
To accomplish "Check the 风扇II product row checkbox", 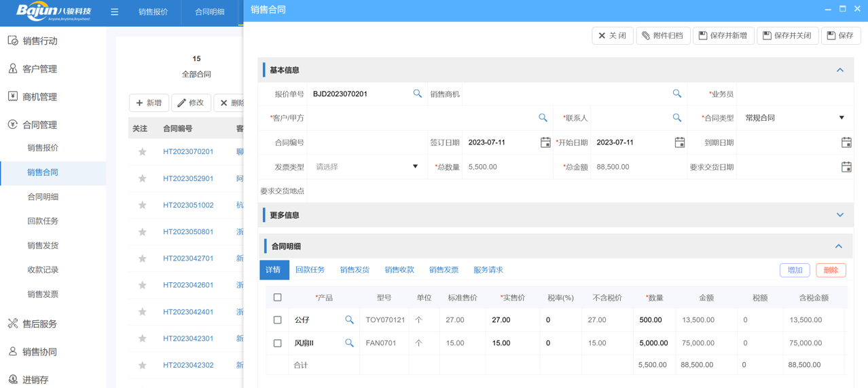I will click(277, 343).
